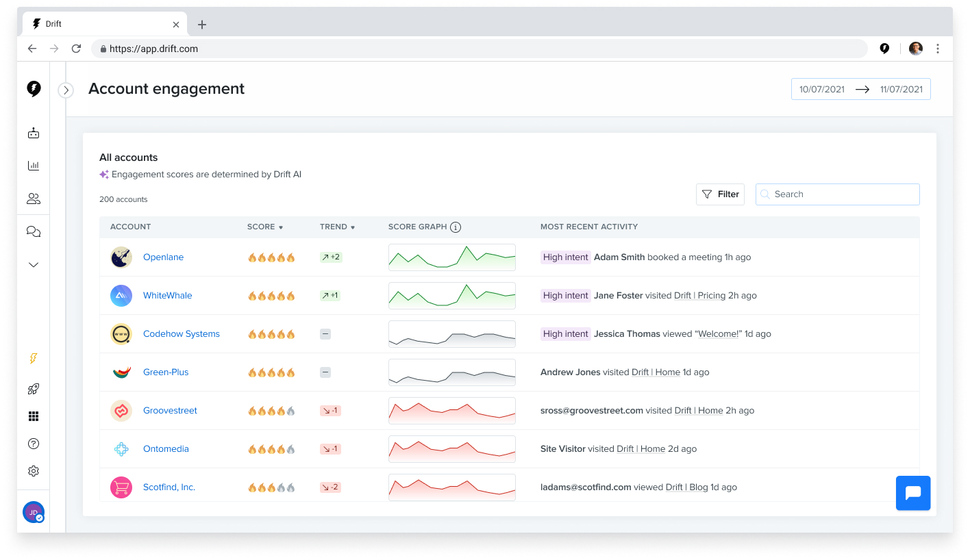Sort accounts by the SCORE column
This screenshot has width=970, height=560.
coord(265,227)
